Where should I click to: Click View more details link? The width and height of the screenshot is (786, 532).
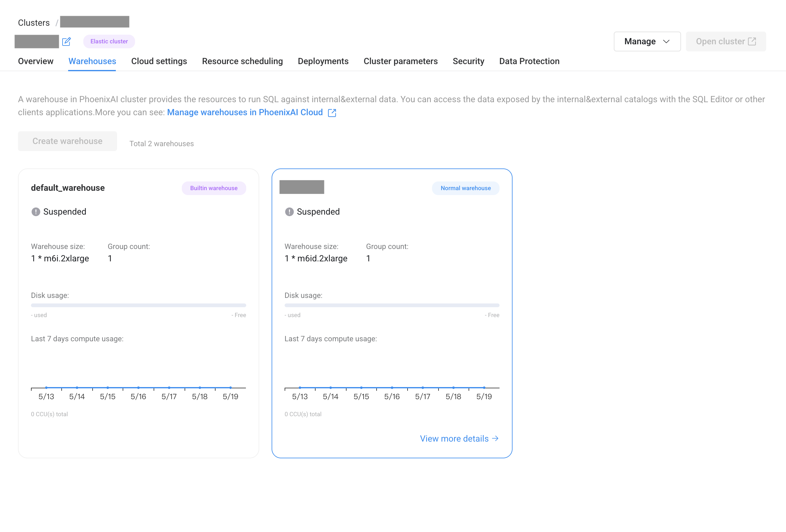(459, 439)
